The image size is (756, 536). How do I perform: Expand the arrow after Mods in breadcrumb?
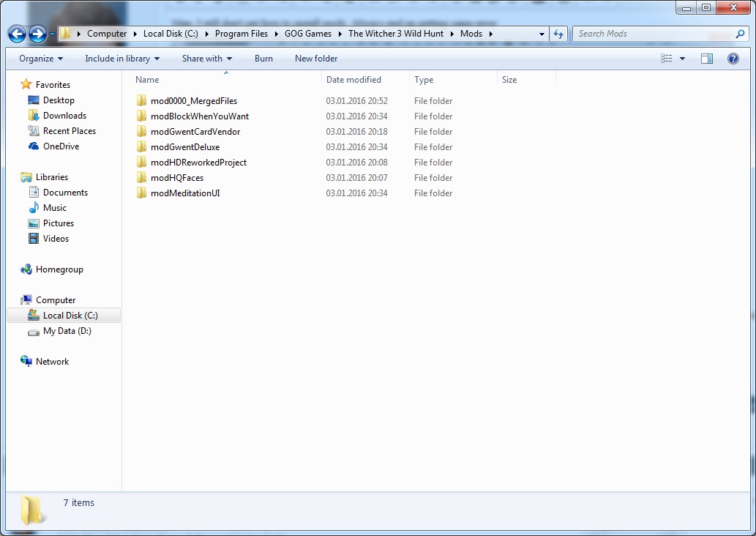[x=491, y=34]
